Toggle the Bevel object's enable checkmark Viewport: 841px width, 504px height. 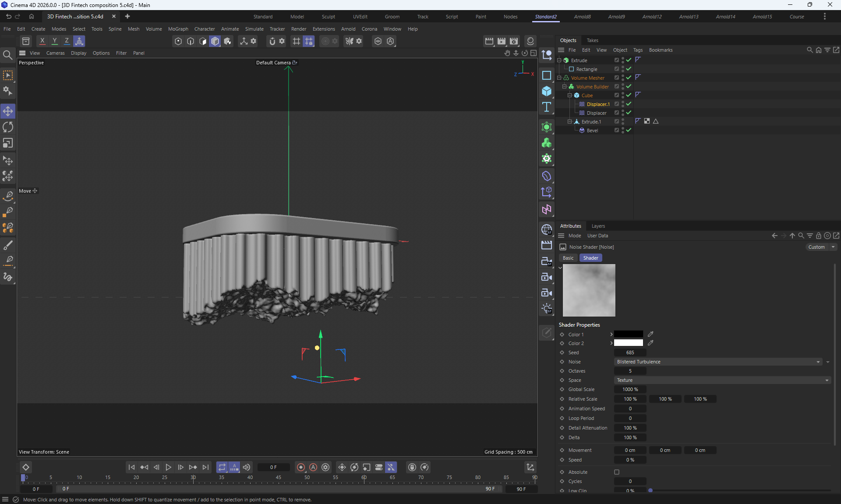tap(629, 130)
